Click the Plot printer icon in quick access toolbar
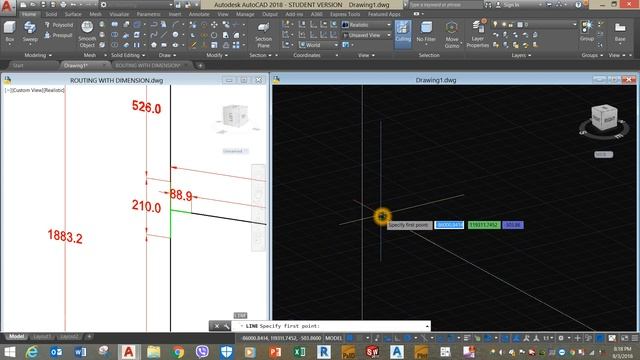 (x=63, y=4)
